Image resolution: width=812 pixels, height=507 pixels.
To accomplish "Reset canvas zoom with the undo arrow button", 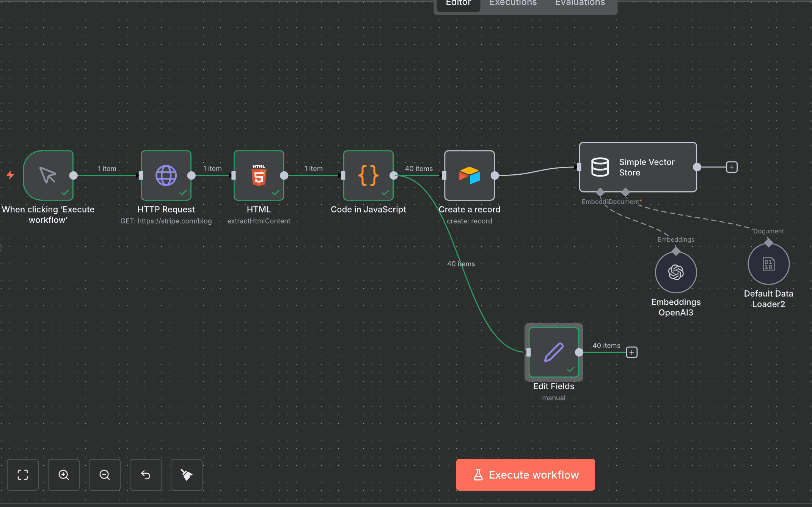I will 146,475.
